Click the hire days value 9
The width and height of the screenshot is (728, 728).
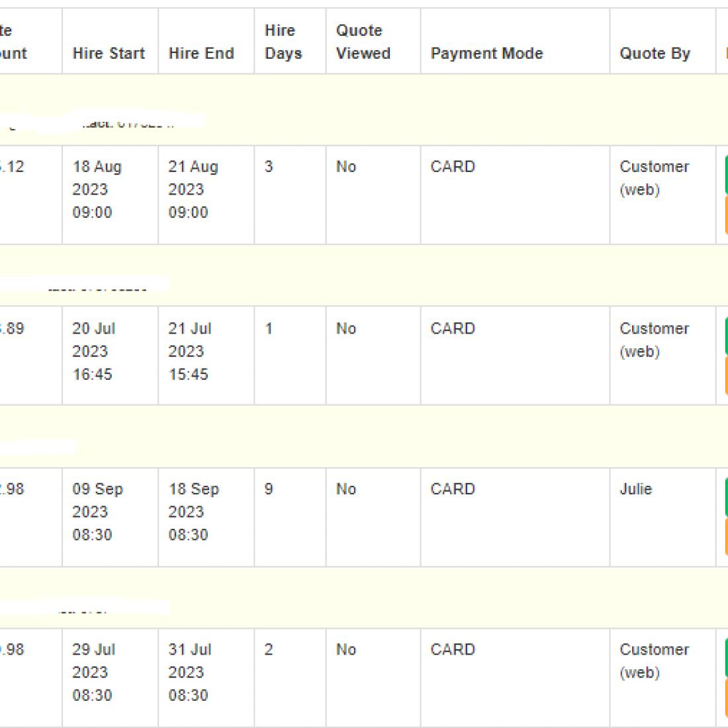tap(269, 489)
